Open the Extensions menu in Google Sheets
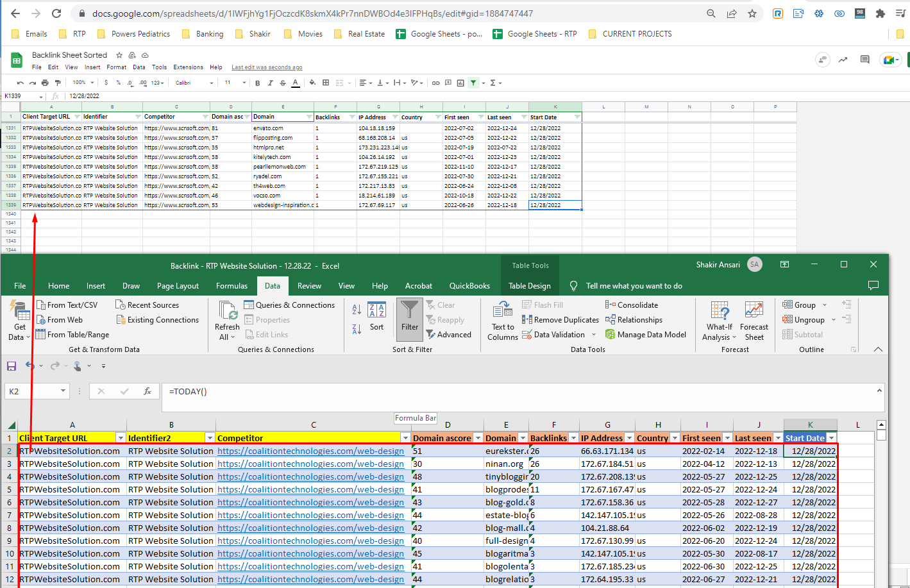Image resolution: width=910 pixels, height=588 pixels. (188, 67)
